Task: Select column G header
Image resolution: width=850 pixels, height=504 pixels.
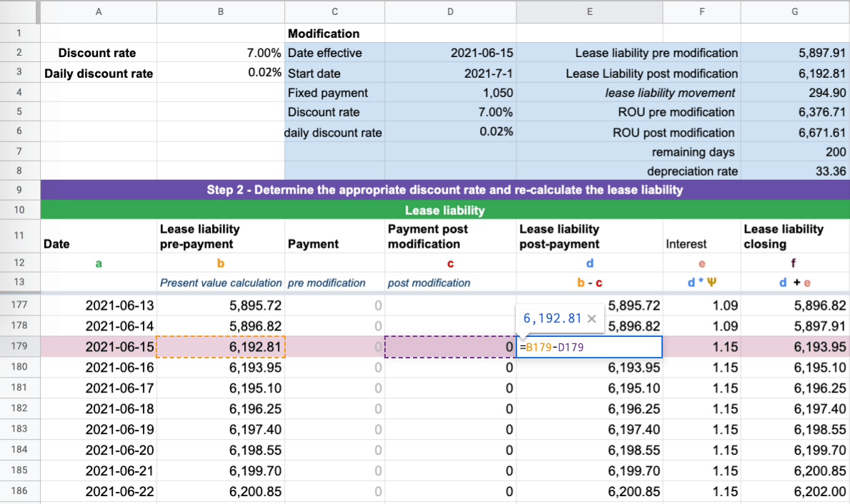Action: coord(795,11)
